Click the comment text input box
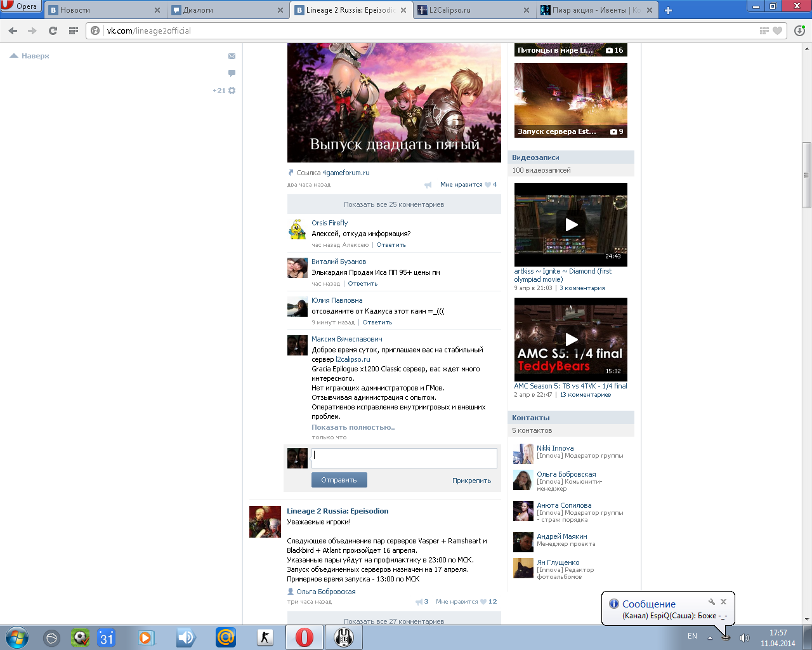This screenshot has width=812, height=650. point(404,458)
